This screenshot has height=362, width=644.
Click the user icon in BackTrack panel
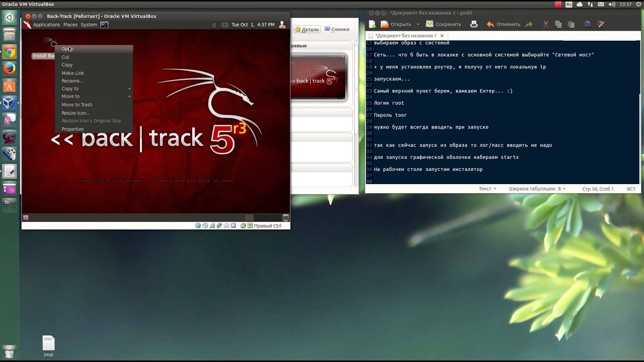[282, 25]
